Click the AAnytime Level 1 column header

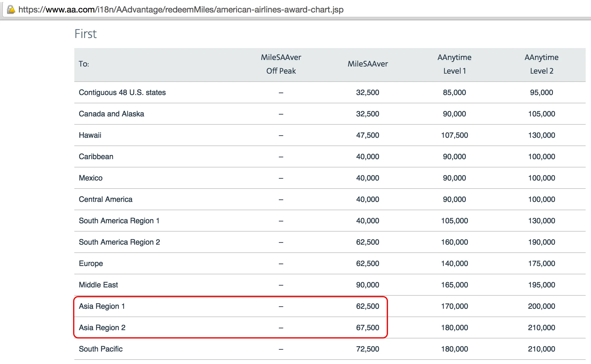(x=454, y=64)
